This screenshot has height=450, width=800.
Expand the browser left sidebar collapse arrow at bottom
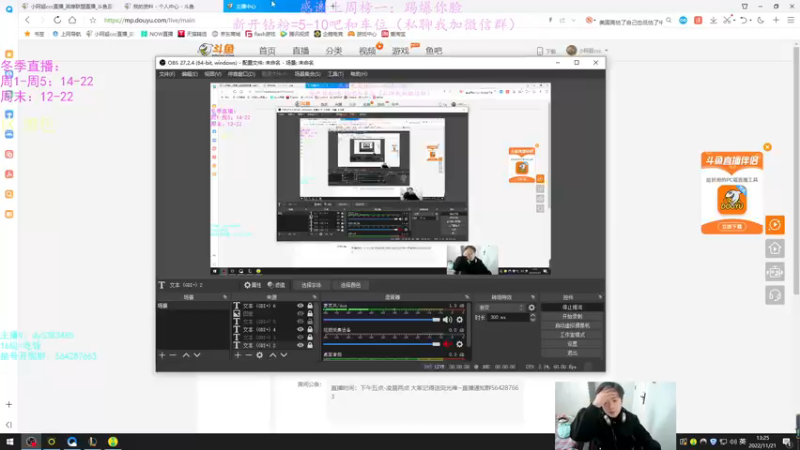(9, 424)
